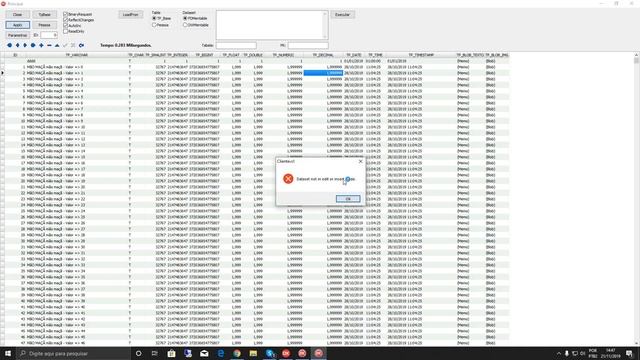Click ID column header
The height and width of the screenshot is (360, 640).
(16, 55)
